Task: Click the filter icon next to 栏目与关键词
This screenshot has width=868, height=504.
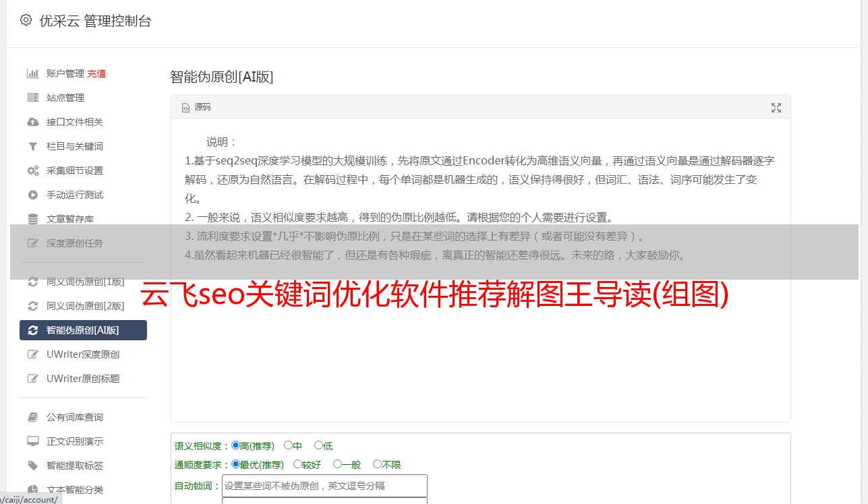Action: coord(32,146)
